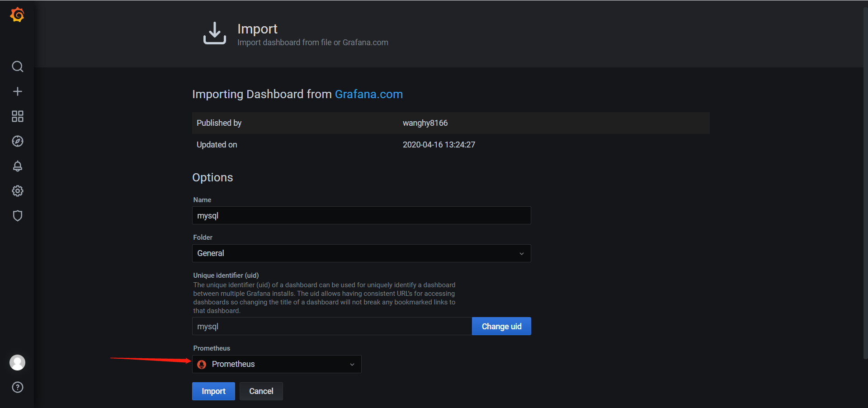Open the Explore compass icon
Screen dimensions: 868x408
(18, 141)
